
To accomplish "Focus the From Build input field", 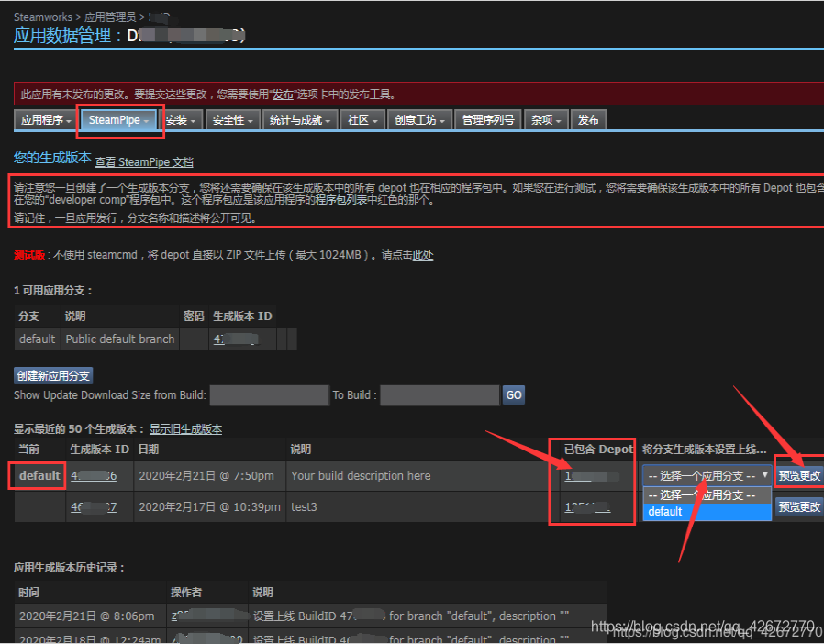I will point(269,395).
